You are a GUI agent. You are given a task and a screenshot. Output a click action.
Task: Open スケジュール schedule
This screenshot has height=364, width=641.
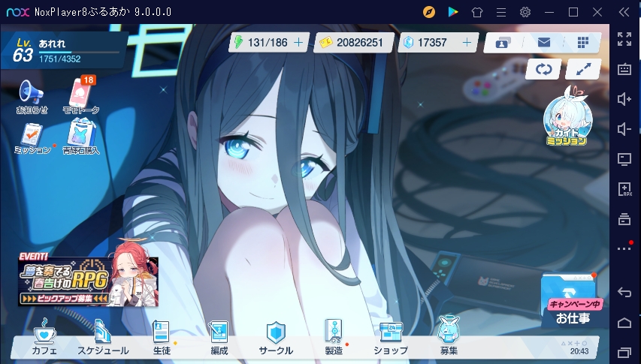103,336
